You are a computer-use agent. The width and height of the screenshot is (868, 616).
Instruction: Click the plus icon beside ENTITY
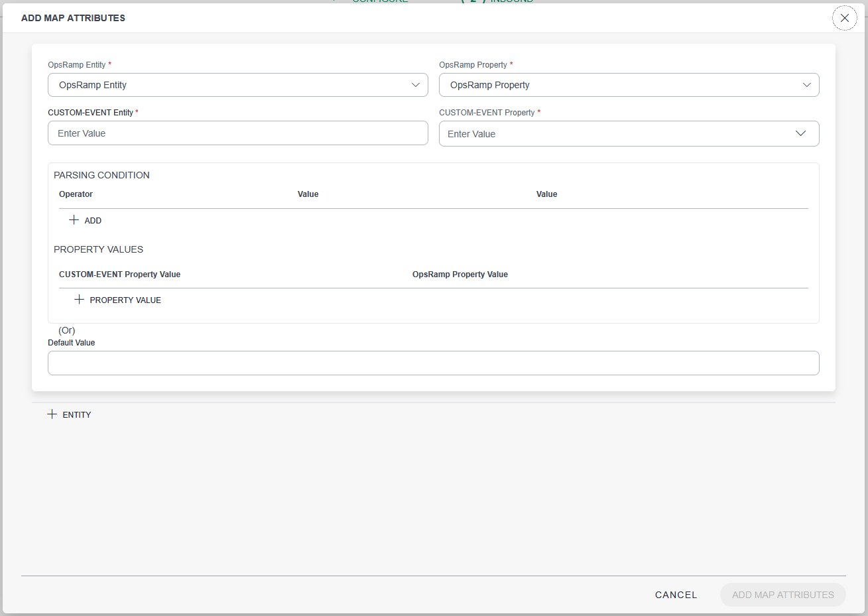pos(52,414)
